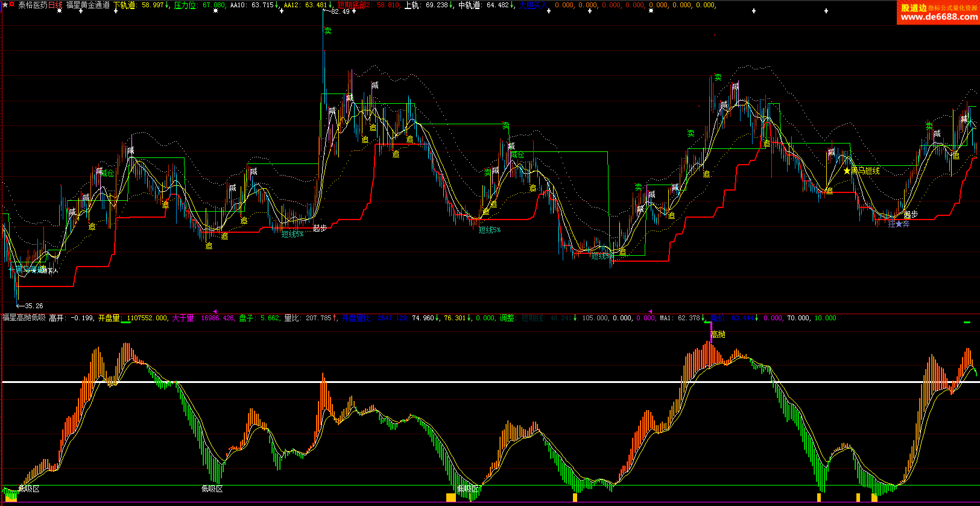Open the 福星高抛低吸 indicator title
This screenshot has height=506, width=980.
[24, 318]
